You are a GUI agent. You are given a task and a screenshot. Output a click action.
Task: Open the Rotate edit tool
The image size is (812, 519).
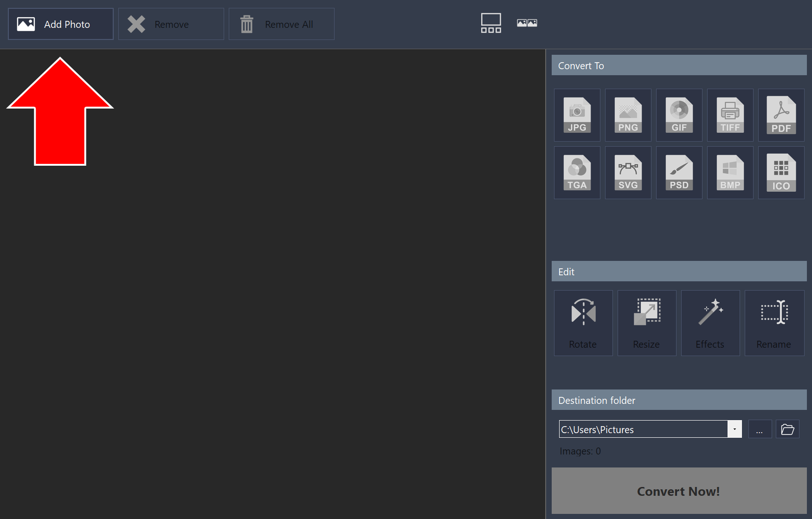(583, 323)
